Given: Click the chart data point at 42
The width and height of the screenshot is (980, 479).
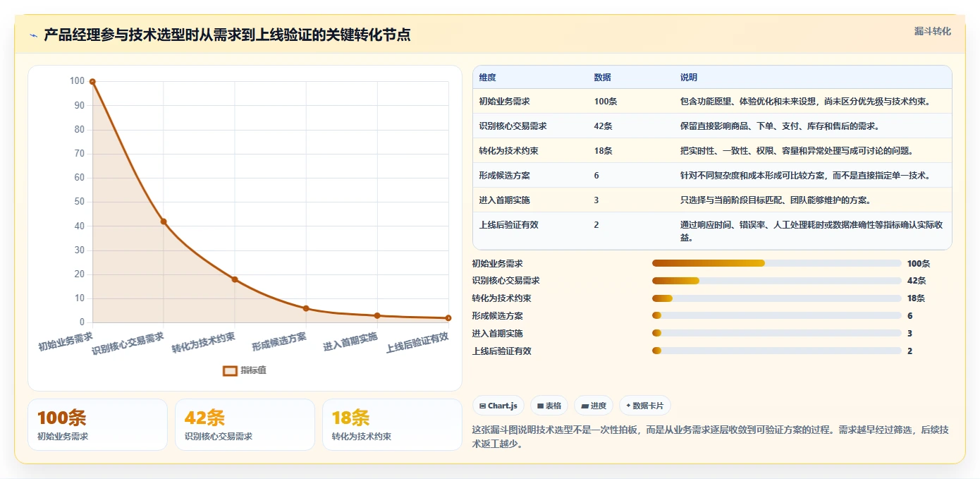Looking at the screenshot, I should click(164, 222).
